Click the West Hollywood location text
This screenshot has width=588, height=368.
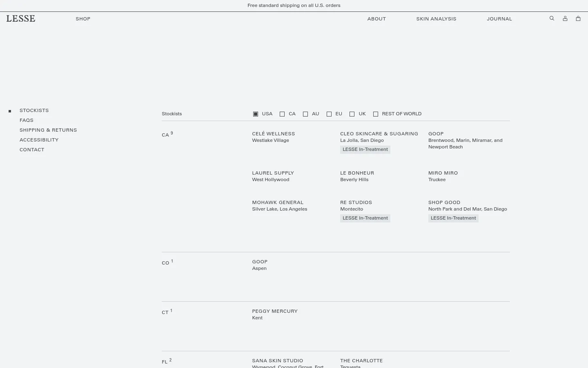pyautogui.click(x=271, y=180)
